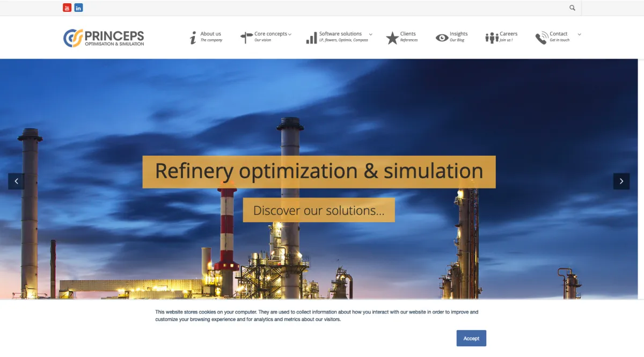Expand the Core concepts dropdown chevron
The height and width of the screenshot is (357, 644).
pyautogui.click(x=290, y=34)
